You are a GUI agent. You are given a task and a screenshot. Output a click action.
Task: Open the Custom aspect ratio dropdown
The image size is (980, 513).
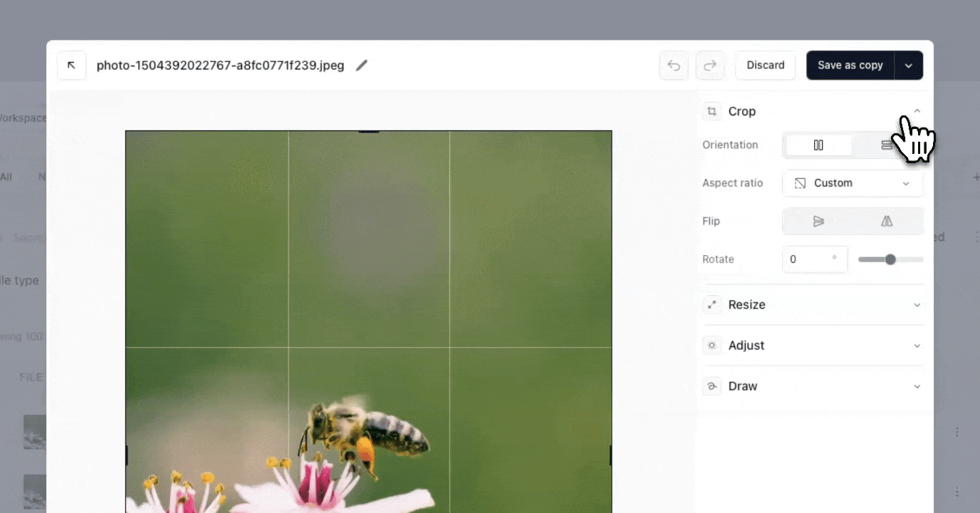click(853, 183)
